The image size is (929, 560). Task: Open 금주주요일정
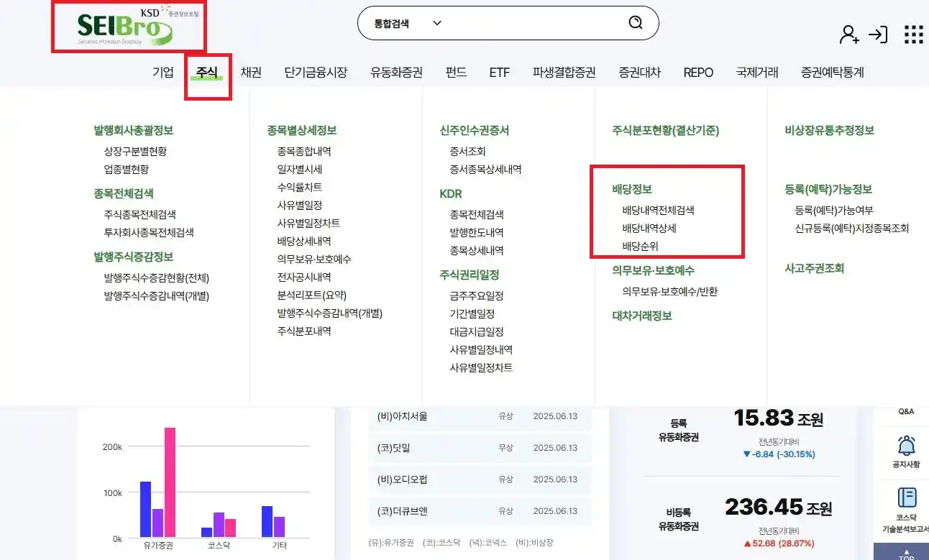[477, 295]
